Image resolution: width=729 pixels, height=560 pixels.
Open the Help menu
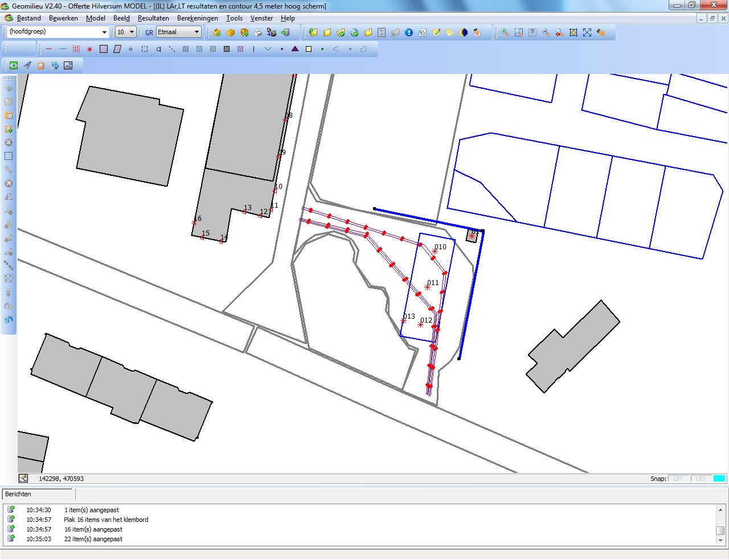coord(288,18)
